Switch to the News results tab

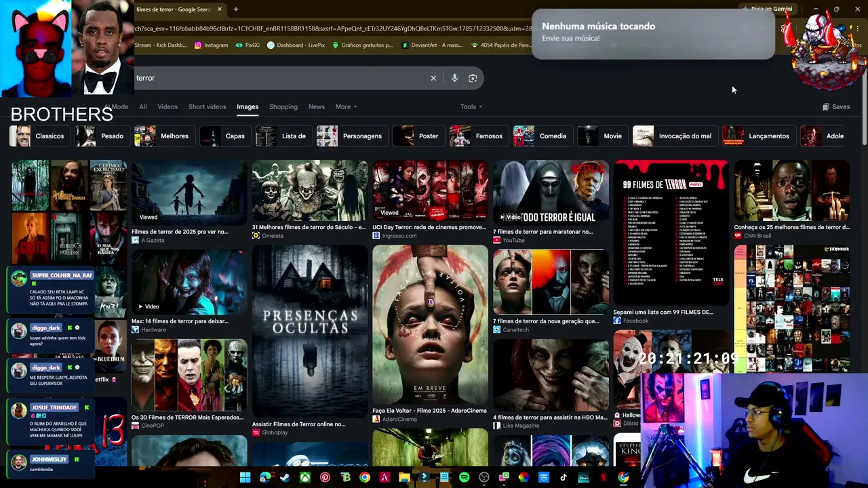317,106
